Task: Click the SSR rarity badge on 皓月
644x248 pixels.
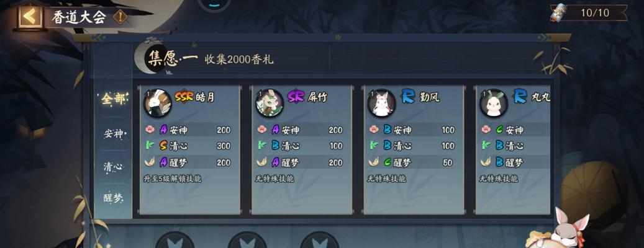Action: [184, 97]
